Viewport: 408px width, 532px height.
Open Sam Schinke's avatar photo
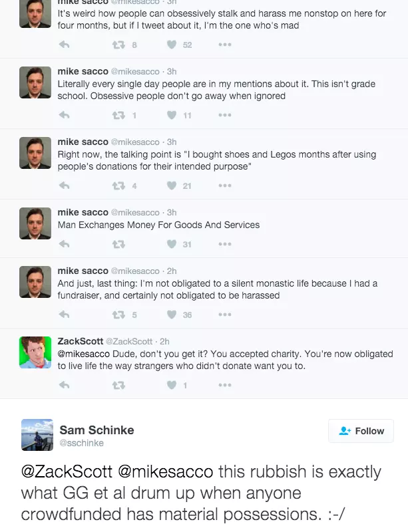tap(37, 434)
